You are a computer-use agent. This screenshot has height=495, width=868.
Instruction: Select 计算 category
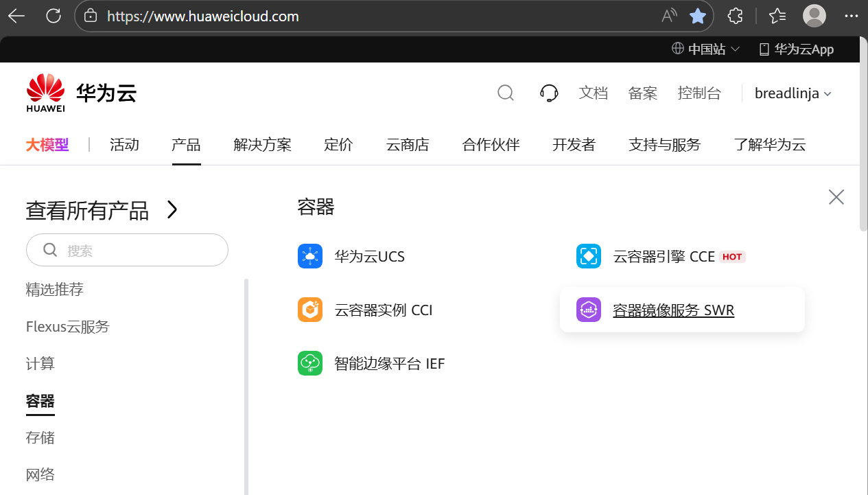(x=40, y=364)
